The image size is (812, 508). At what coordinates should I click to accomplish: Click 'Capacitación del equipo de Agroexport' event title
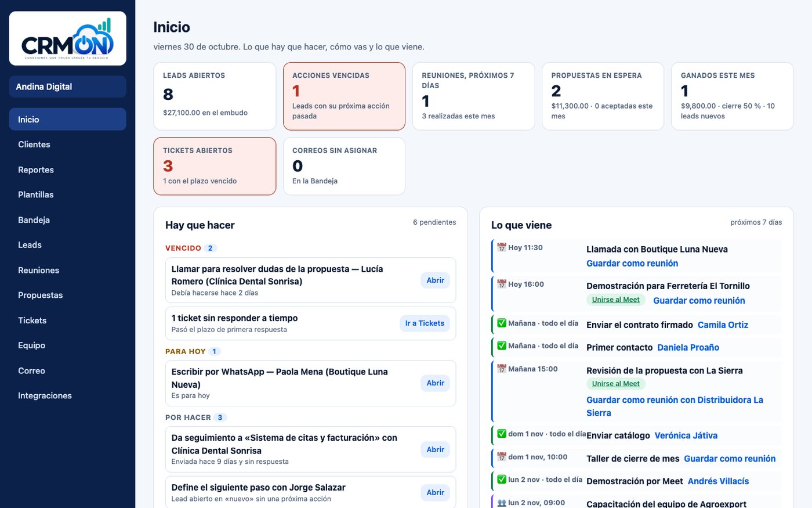[666, 504]
